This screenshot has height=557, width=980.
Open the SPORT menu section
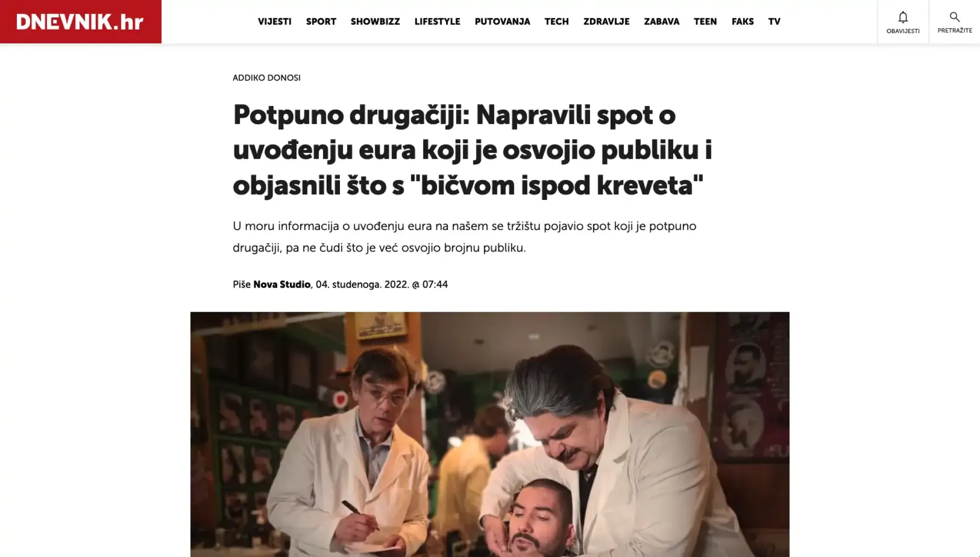[x=321, y=21]
